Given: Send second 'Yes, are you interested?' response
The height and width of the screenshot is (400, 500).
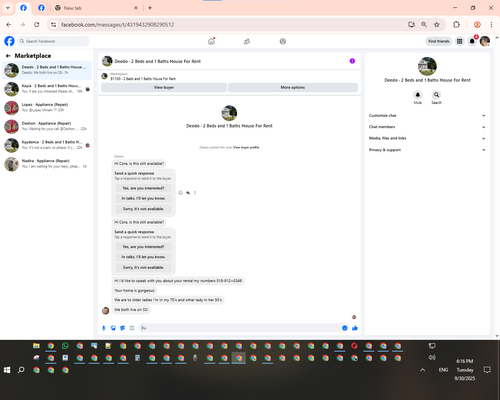Looking at the screenshot, I should pos(143,247).
